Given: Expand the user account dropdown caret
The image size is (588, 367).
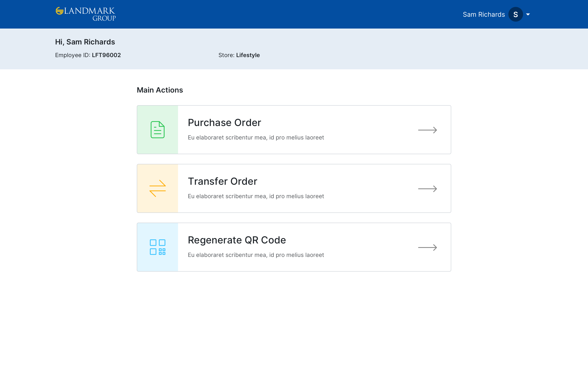Looking at the screenshot, I should 528,14.
